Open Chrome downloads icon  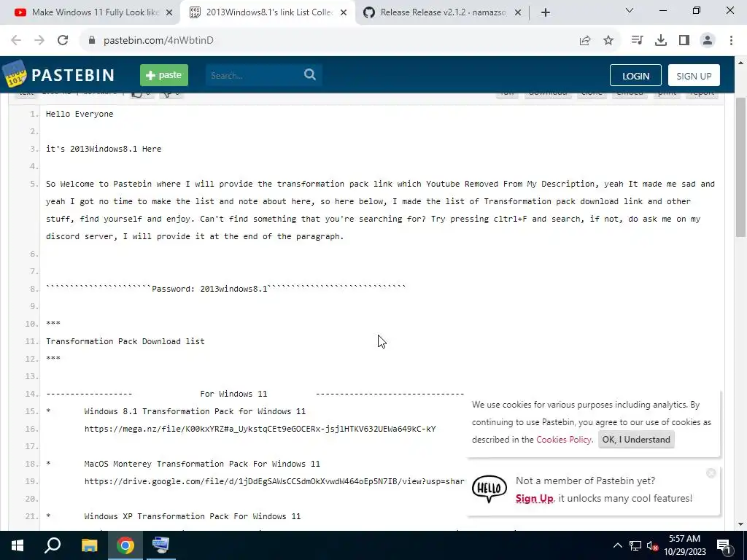[x=661, y=40]
